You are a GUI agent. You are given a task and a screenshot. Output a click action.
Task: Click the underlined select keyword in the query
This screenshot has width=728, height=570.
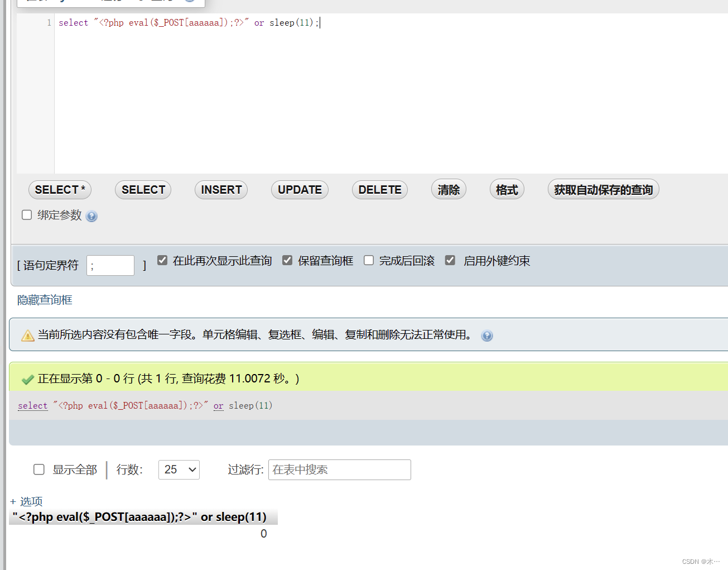click(x=32, y=405)
